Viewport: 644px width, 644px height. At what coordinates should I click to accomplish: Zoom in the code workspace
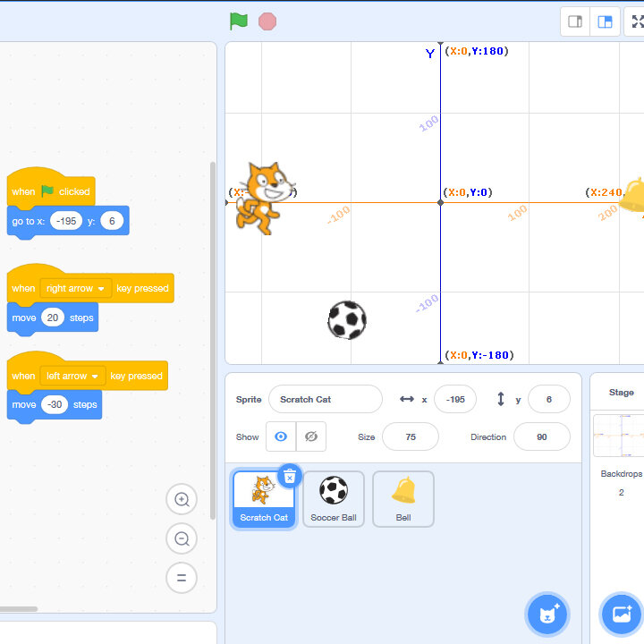click(x=182, y=499)
